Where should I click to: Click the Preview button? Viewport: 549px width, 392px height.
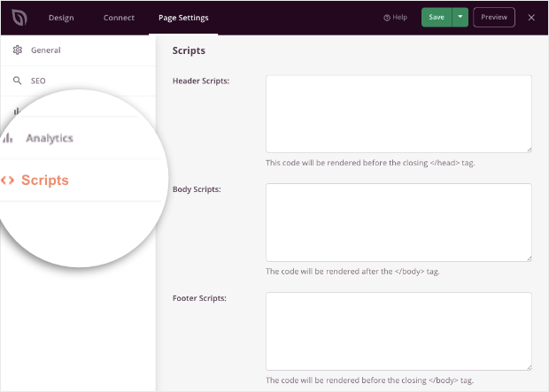tap(494, 17)
